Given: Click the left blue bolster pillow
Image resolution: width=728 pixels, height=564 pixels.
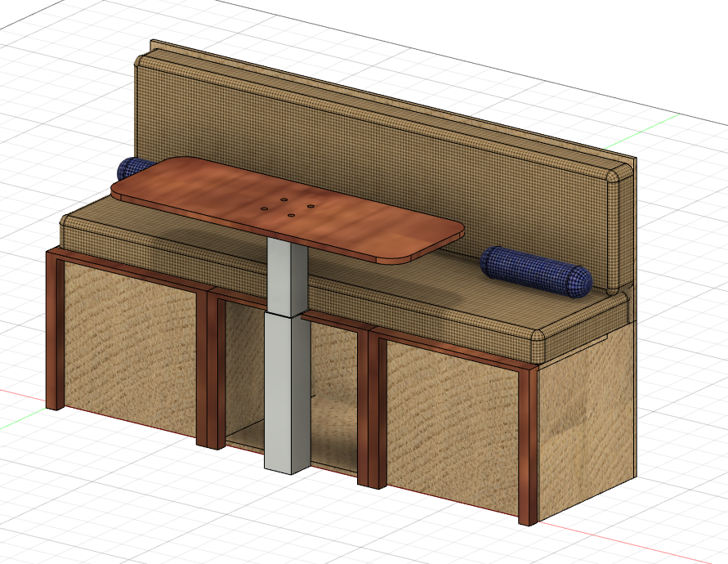Looking at the screenshot, I should click(x=131, y=168).
